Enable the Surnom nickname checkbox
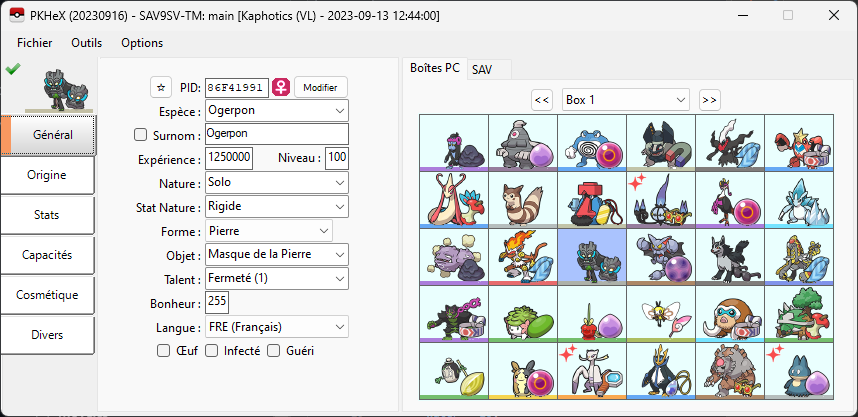 (x=141, y=135)
